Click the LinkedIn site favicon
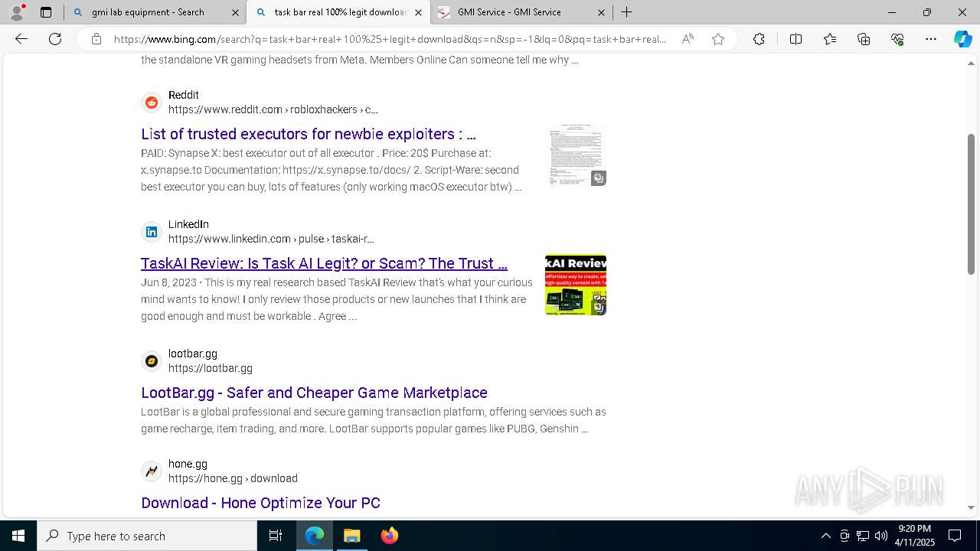Screen dimensions: 980x551 tap(152, 232)
